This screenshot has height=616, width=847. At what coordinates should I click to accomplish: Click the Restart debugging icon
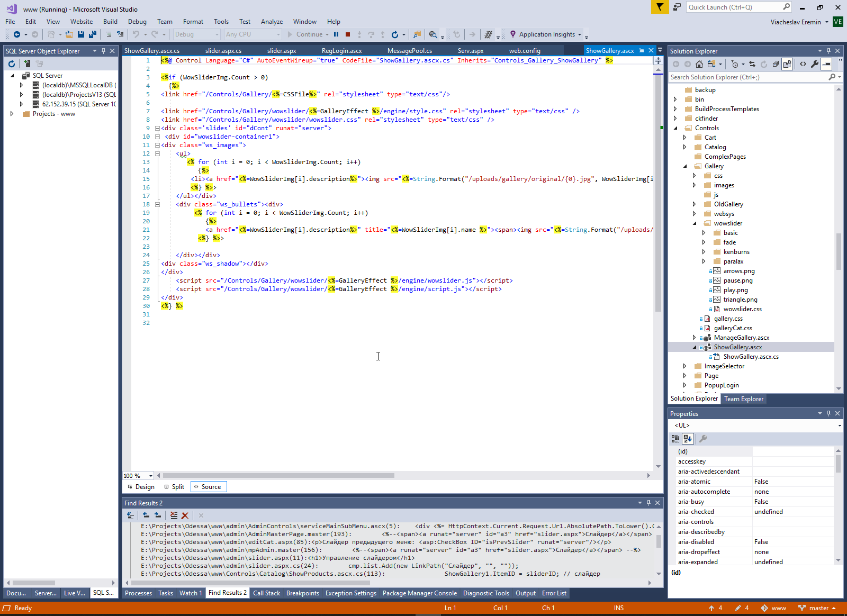pos(394,34)
